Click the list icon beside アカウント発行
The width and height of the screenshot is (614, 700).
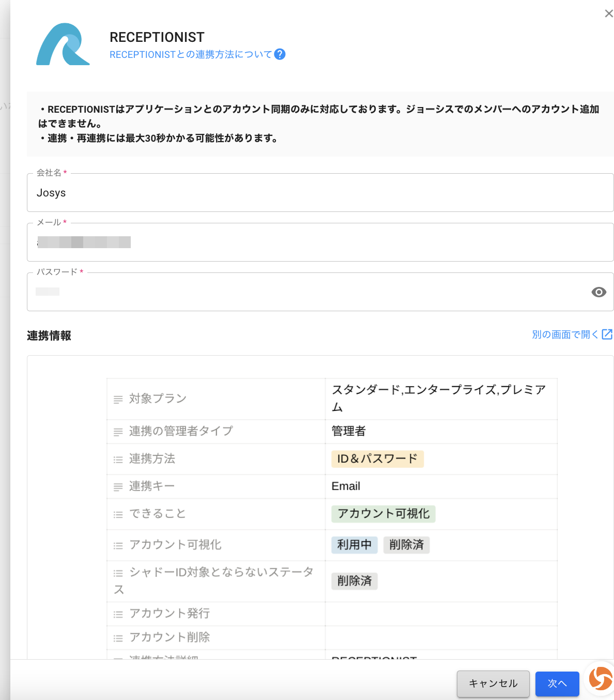(x=118, y=614)
